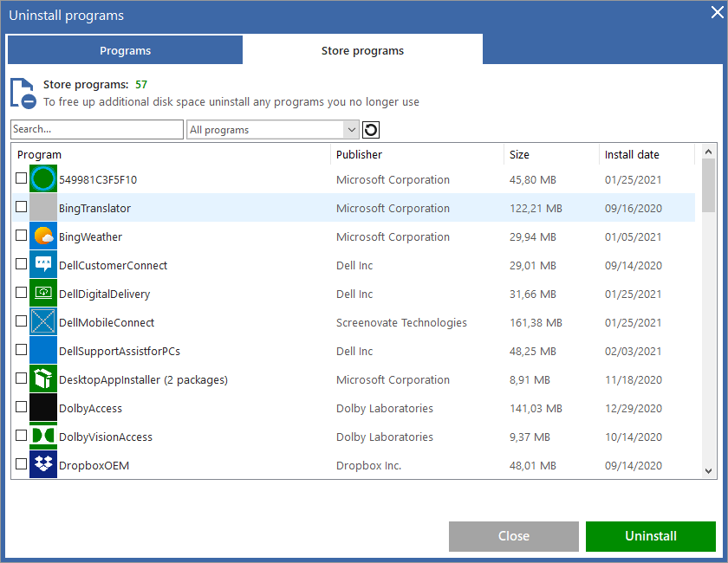Click the scrollbar up arrow

click(x=709, y=152)
